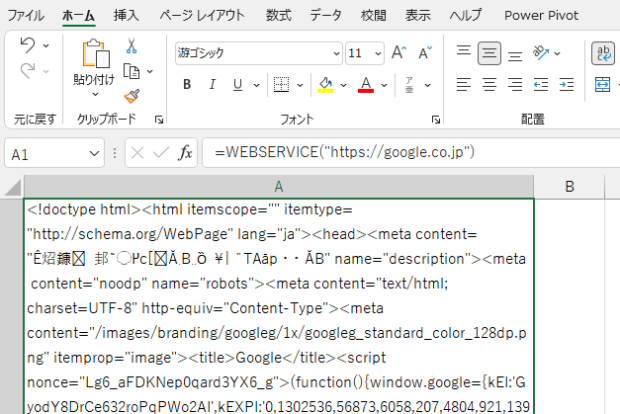Viewport: 620px width, 414px height.
Task: Open the データ tab
Action: pos(325,16)
